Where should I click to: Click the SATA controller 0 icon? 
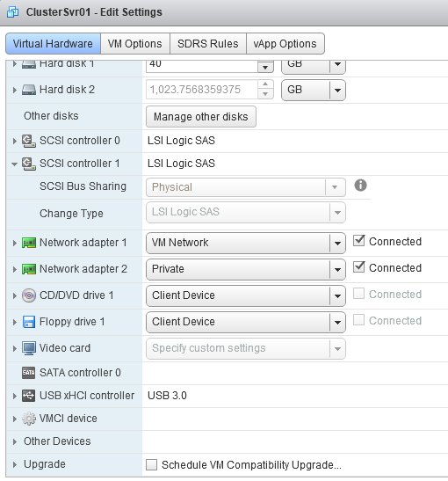point(29,373)
